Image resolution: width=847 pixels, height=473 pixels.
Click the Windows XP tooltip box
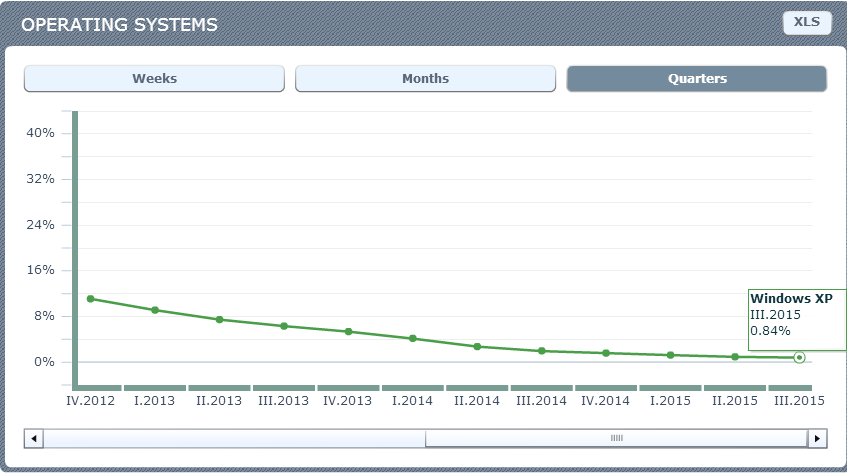(x=797, y=319)
